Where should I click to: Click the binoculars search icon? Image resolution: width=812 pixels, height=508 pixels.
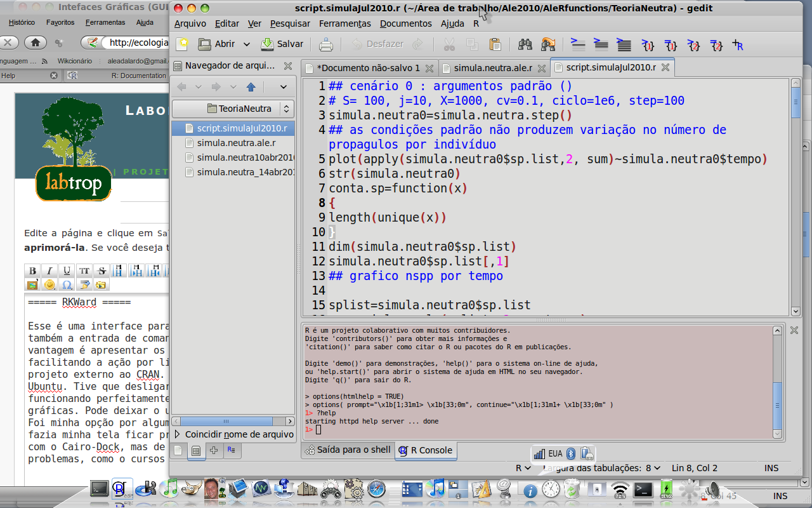(525, 44)
